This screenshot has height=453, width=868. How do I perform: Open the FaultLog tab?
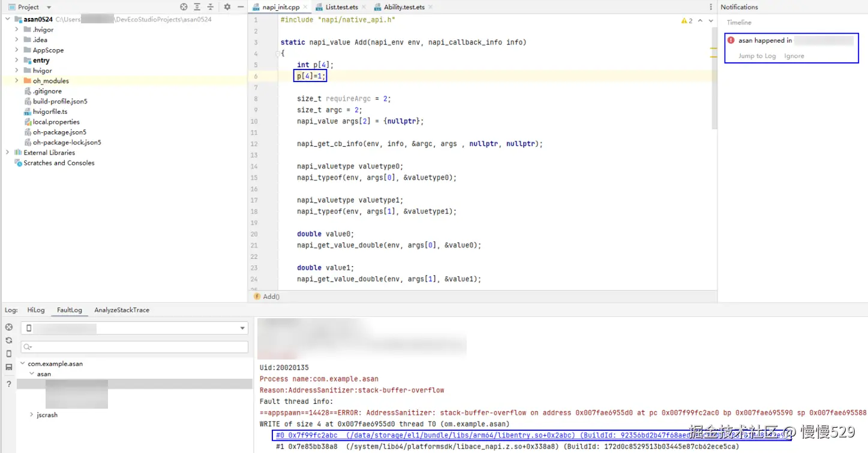coord(70,310)
